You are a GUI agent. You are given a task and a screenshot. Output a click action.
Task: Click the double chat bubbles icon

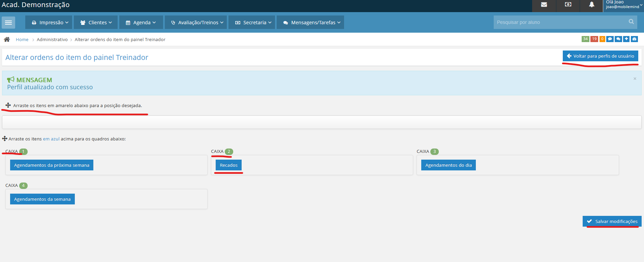618,39
